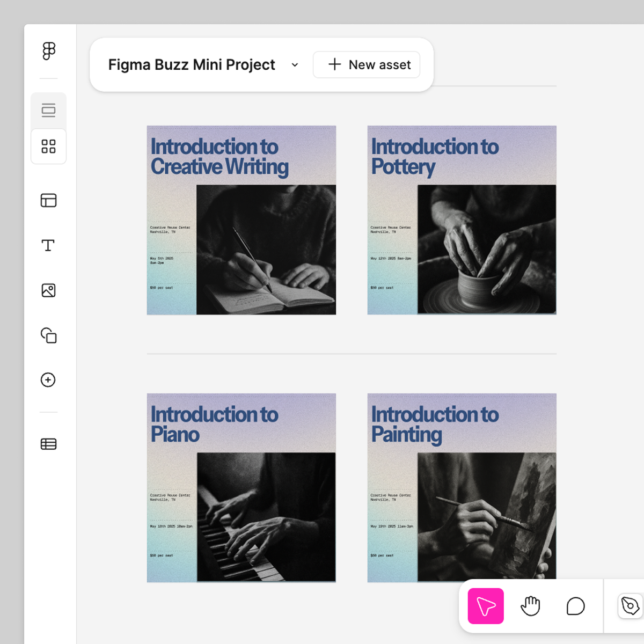Select the Comment tool
This screenshot has height=644, width=644.
[575, 606]
